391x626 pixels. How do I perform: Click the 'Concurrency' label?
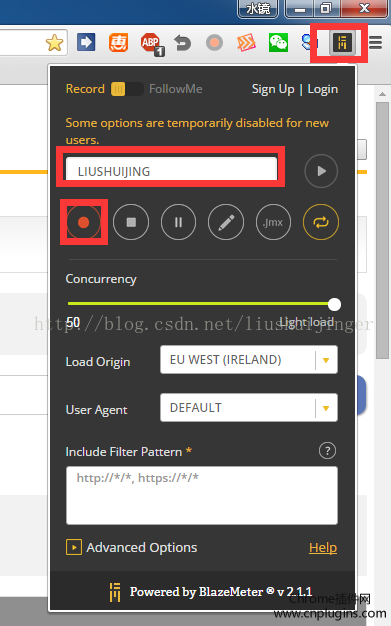click(101, 279)
